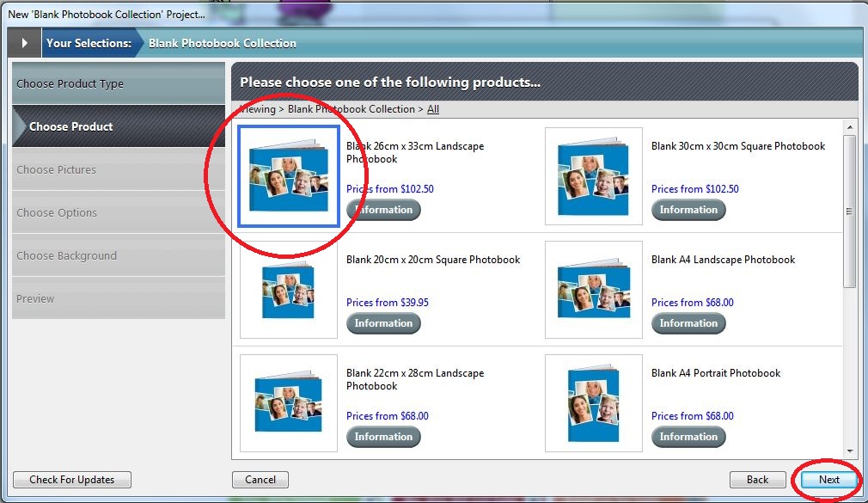Go Back to previous step

pyautogui.click(x=757, y=480)
